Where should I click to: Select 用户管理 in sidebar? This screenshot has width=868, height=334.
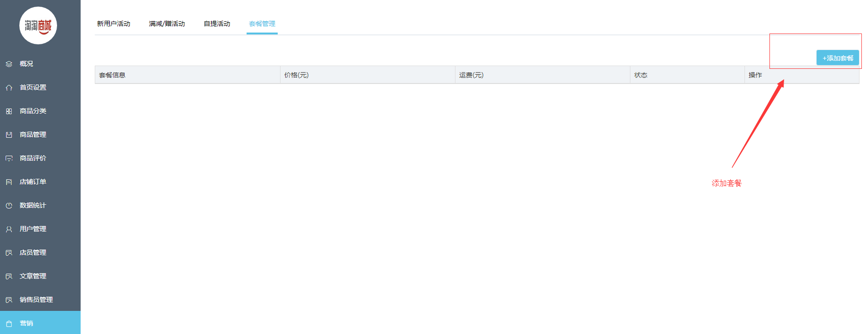[40, 229]
